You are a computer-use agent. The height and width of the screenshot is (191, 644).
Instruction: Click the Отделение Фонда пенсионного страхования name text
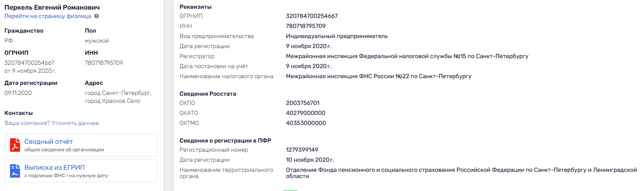[461, 170]
